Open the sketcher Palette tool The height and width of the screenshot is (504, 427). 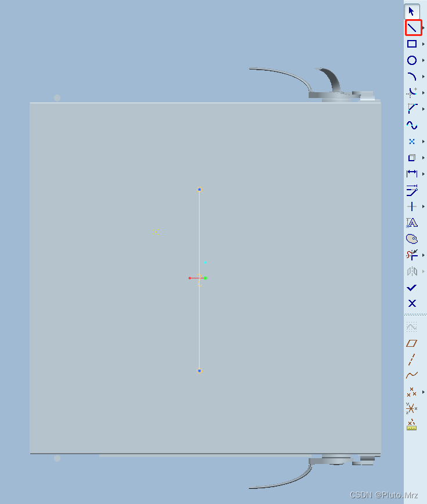tap(412, 239)
